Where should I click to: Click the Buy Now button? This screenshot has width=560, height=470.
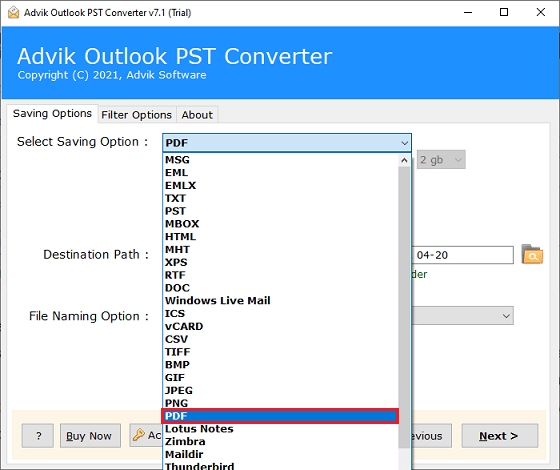point(90,436)
